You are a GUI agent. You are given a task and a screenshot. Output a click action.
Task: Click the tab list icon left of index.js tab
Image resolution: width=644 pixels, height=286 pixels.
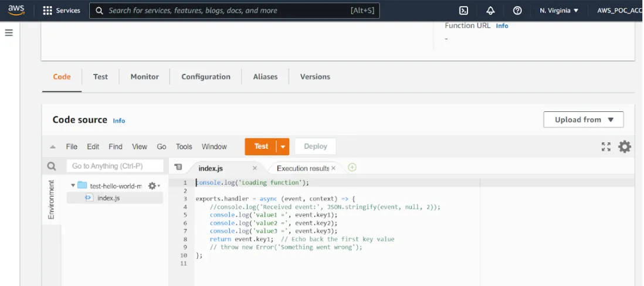point(178,167)
